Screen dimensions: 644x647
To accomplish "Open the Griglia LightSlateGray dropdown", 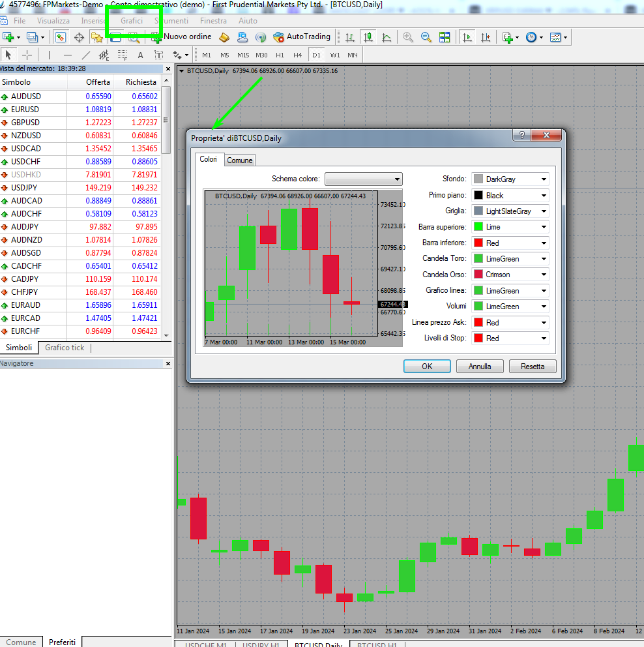I will click(510, 211).
